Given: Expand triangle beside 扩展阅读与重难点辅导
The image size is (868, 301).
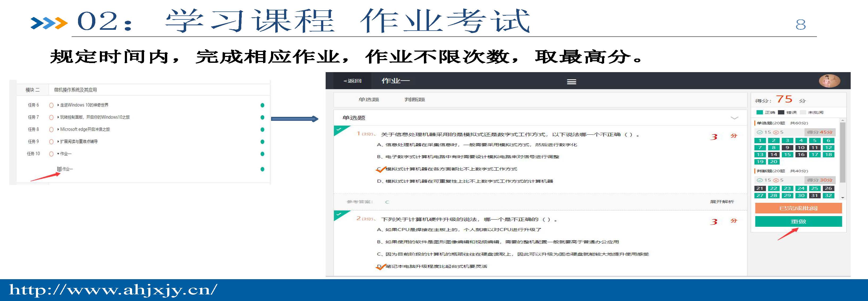Looking at the screenshot, I should point(58,141).
